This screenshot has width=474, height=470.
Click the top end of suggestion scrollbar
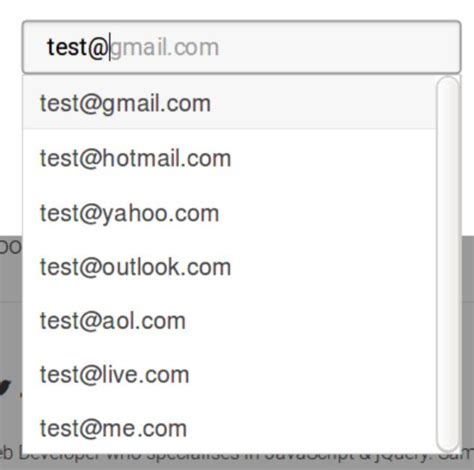[448, 83]
